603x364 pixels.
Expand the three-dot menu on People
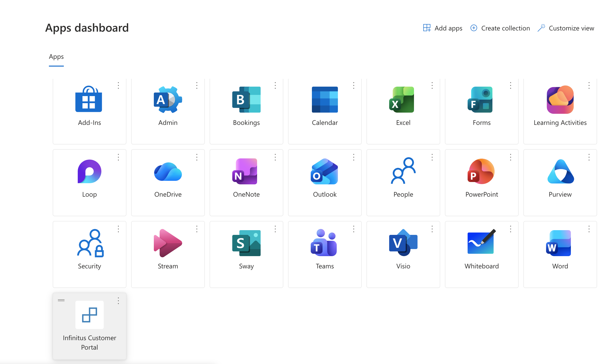pos(432,157)
